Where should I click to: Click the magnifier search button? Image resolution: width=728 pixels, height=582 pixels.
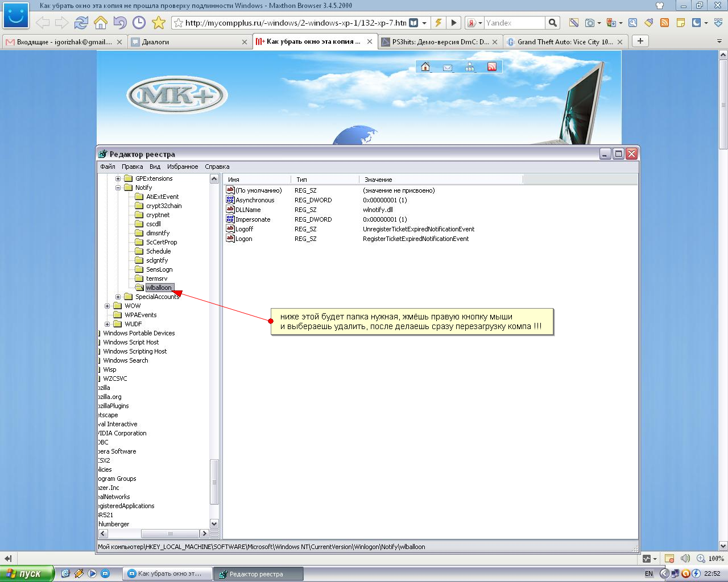click(552, 23)
